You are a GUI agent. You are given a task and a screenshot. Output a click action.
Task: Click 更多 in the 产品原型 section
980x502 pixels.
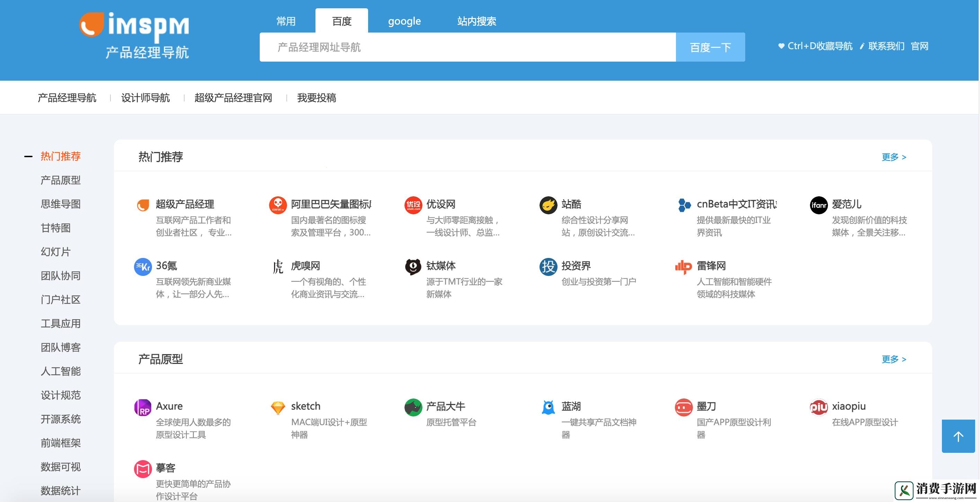(894, 359)
